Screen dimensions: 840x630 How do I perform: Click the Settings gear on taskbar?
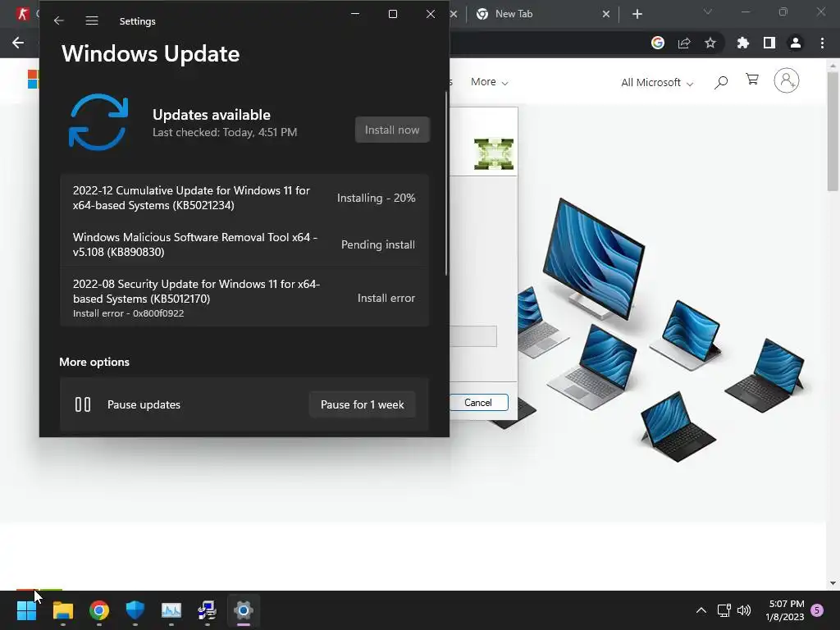(243, 610)
